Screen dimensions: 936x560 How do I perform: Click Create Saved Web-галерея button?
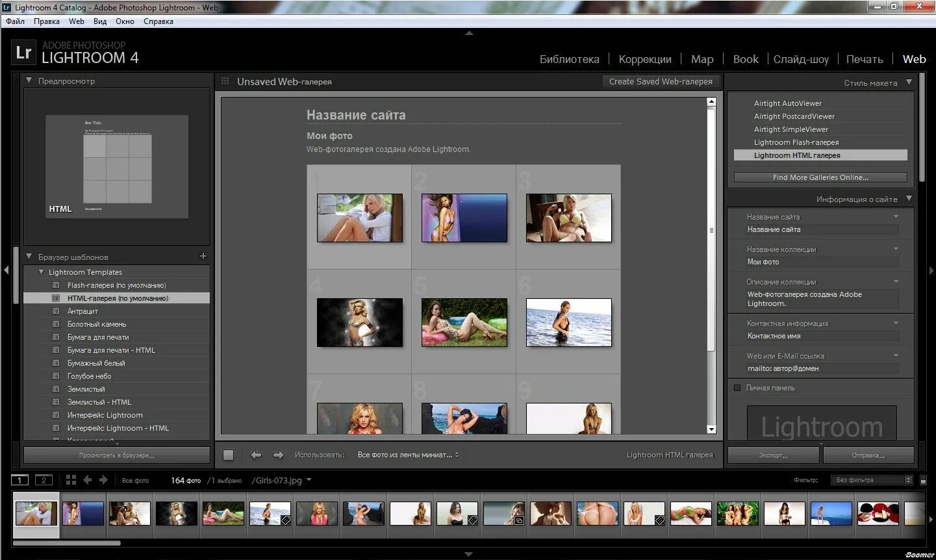point(661,82)
